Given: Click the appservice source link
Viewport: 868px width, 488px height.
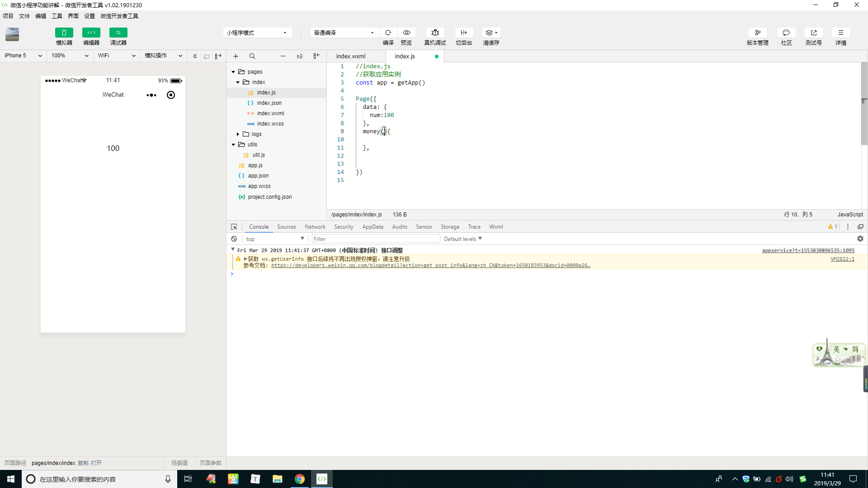Looking at the screenshot, I should pyautogui.click(x=808, y=250).
